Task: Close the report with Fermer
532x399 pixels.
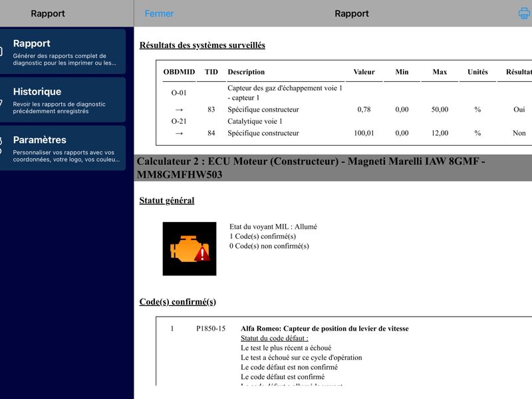Action: 159,13
